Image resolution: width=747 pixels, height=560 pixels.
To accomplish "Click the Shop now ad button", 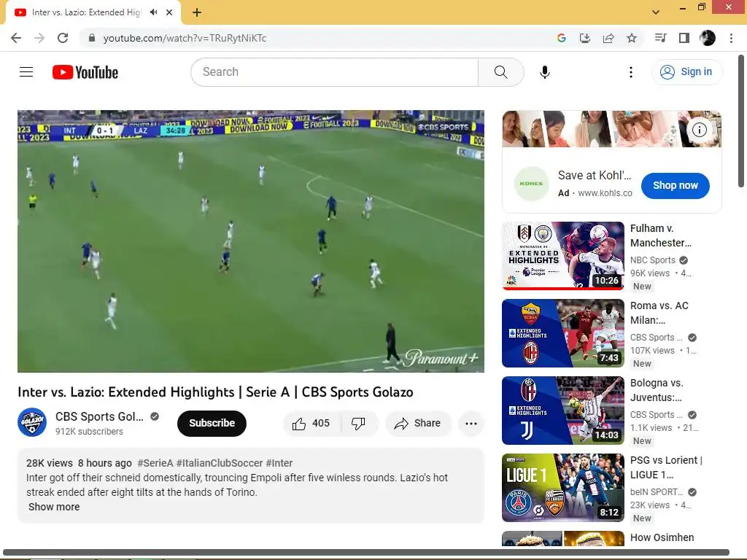I will tap(675, 186).
